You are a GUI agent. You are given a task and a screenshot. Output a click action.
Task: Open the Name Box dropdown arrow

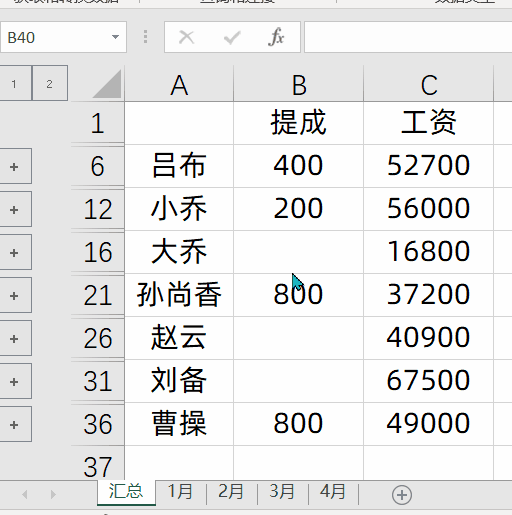point(115,37)
